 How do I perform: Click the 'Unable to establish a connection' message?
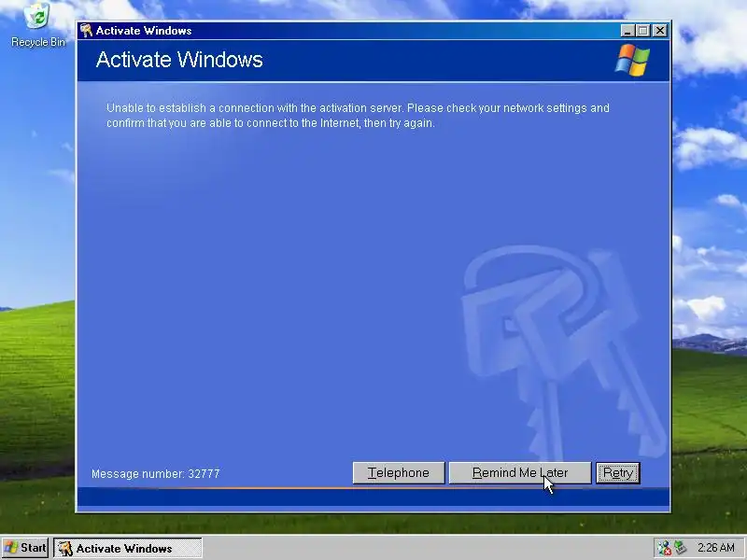358,115
